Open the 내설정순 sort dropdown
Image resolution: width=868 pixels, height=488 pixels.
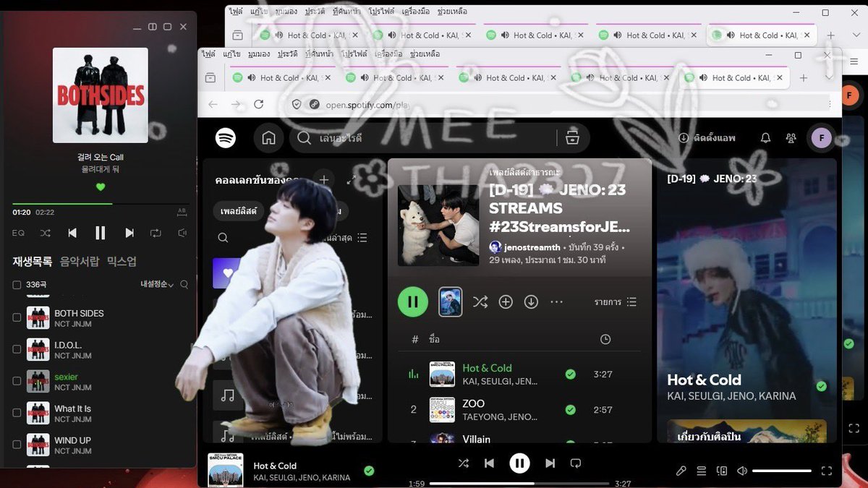tap(157, 285)
